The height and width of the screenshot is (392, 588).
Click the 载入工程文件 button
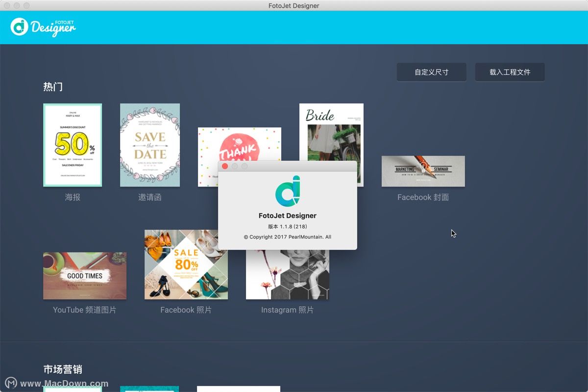pos(510,72)
